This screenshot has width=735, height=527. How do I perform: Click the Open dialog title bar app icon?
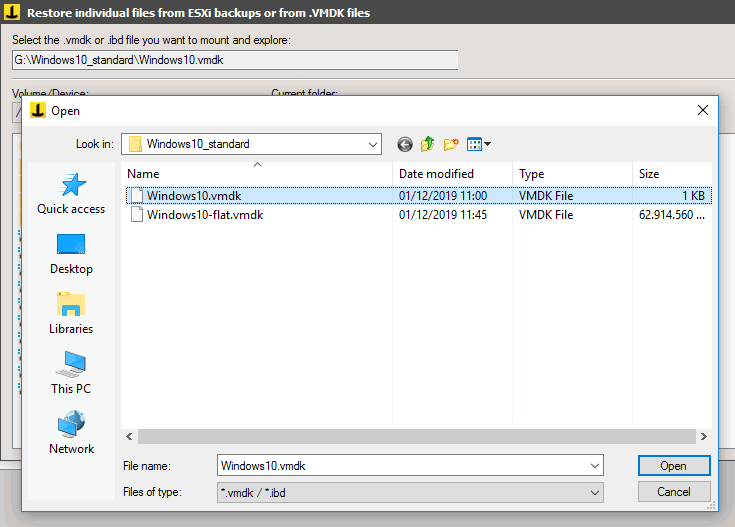point(38,110)
